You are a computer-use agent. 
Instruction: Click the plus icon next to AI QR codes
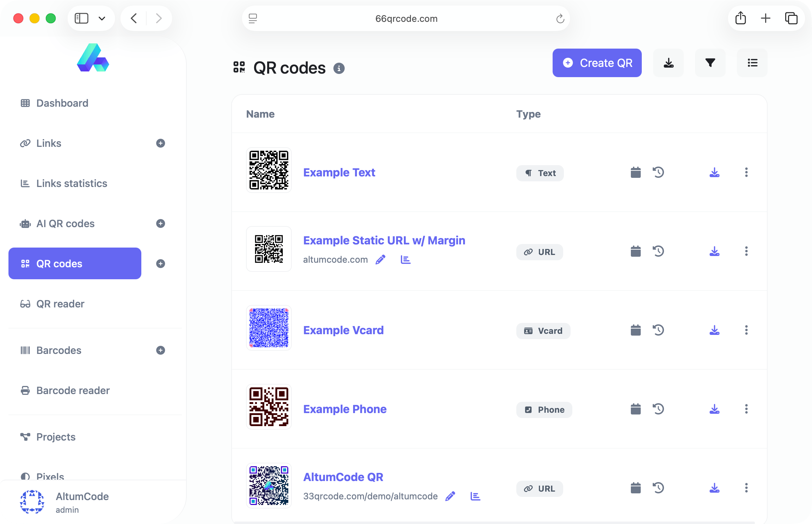pos(161,224)
